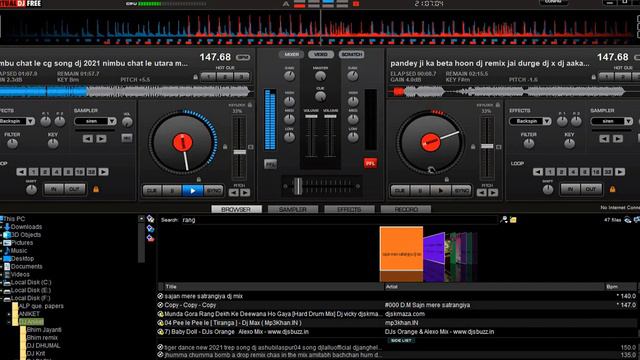The height and width of the screenshot is (360, 640).
Task: Set left deck loop OUT point
Action: coord(74,189)
